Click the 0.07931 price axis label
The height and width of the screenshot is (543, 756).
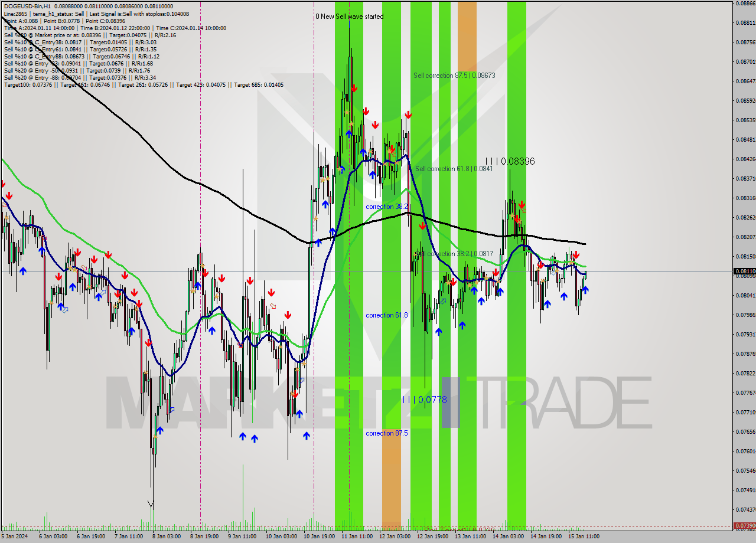746,334
